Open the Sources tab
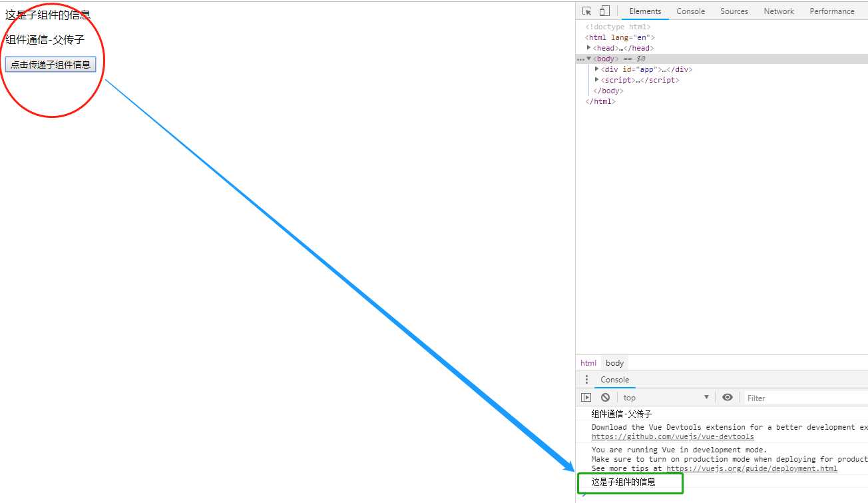Viewport: 868px width, 503px height. click(734, 11)
